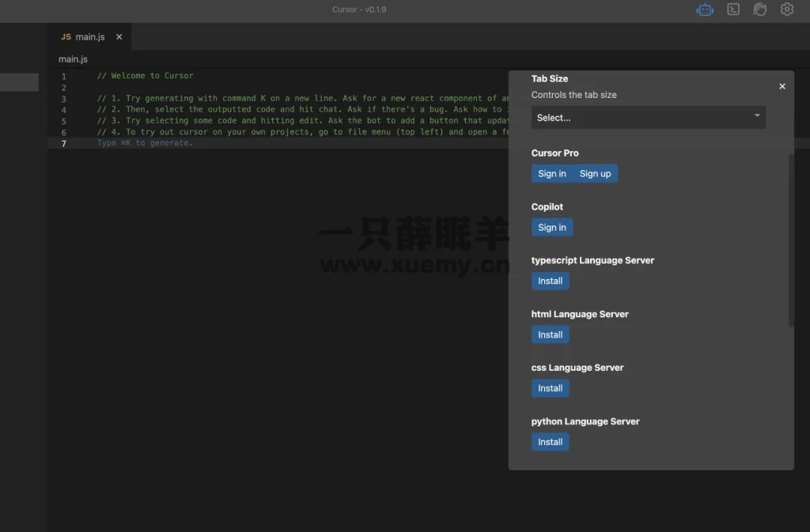Install python Language Server
This screenshot has width=810, height=532.
551,442
